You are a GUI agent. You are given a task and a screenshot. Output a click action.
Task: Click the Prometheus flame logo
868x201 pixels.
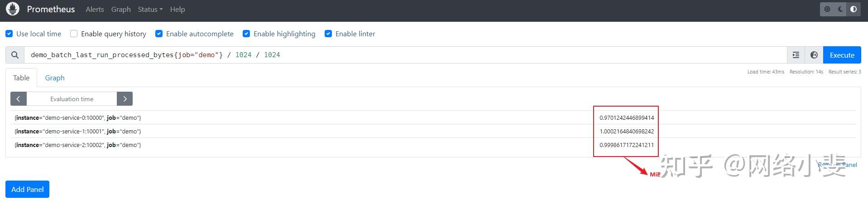point(13,9)
